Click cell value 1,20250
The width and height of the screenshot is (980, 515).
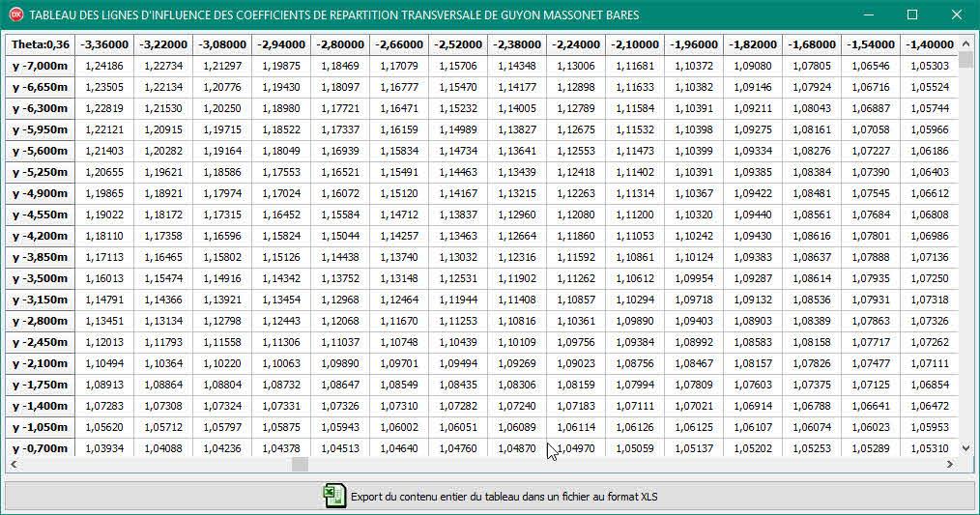(x=222, y=108)
